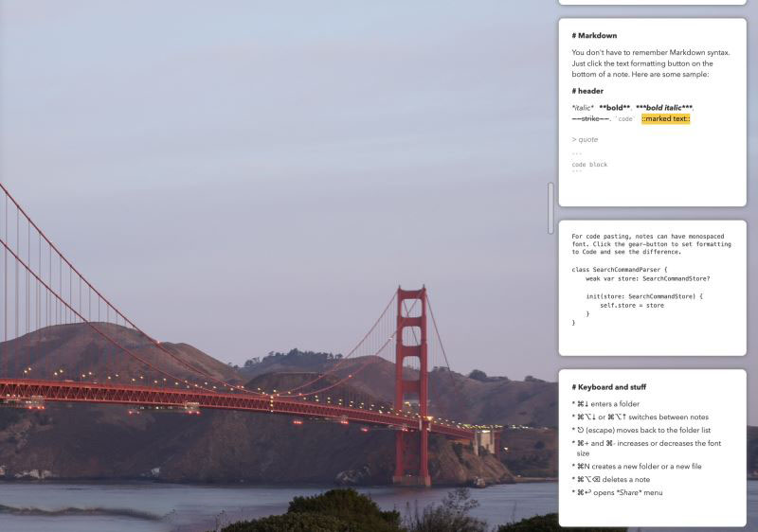The height and width of the screenshot is (532, 758).
Task: Click 'You don't have to remember Markdown syntax' line
Action: click(x=651, y=52)
